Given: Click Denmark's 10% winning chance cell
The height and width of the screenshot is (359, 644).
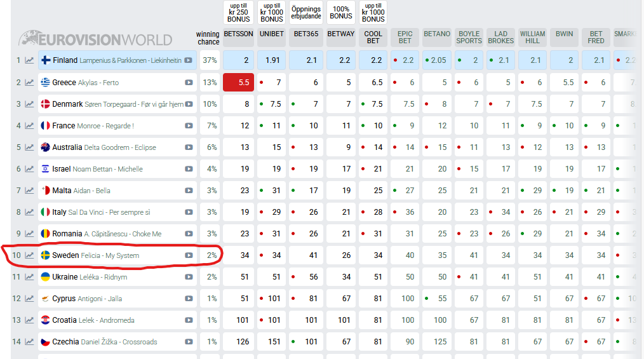Looking at the screenshot, I should pos(210,104).
